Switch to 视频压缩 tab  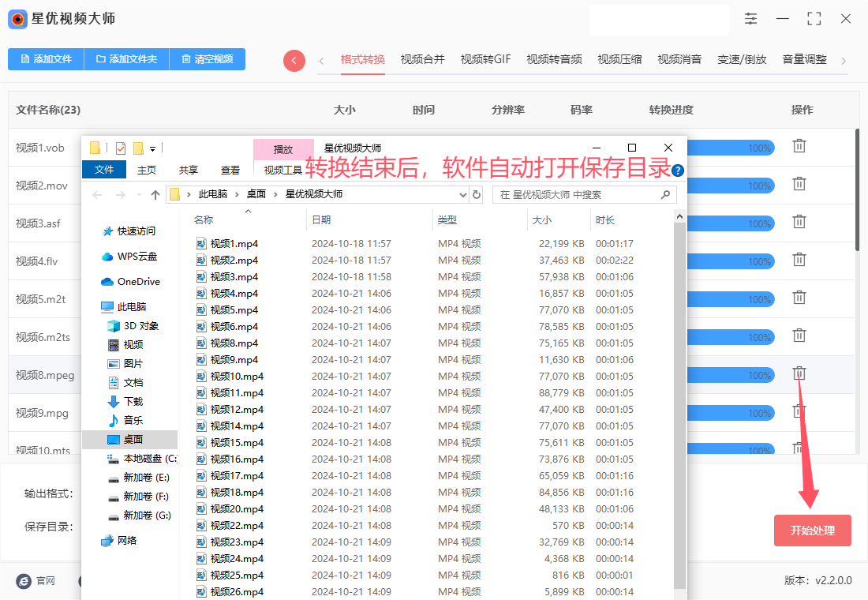tap(619, 59)
